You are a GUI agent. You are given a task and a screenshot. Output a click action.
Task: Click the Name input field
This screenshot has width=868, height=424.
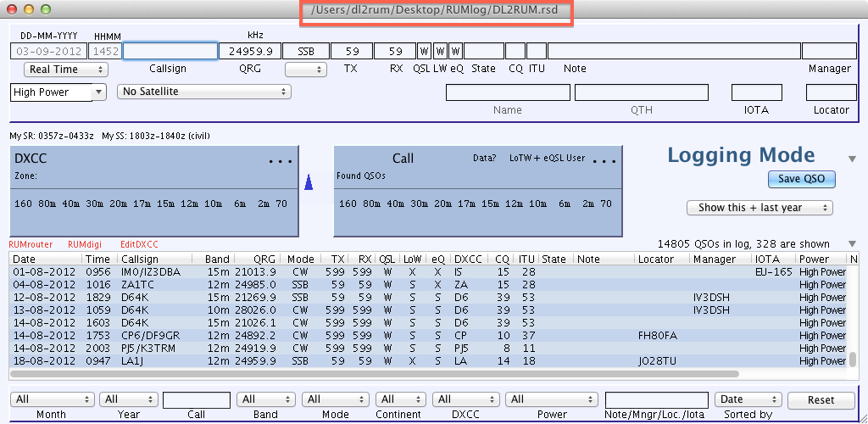508,92
